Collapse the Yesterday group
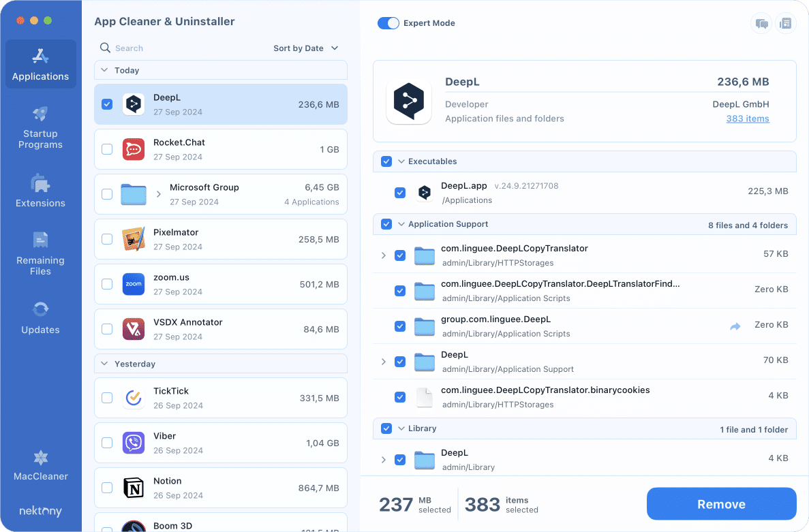 (x=104, y=364)
